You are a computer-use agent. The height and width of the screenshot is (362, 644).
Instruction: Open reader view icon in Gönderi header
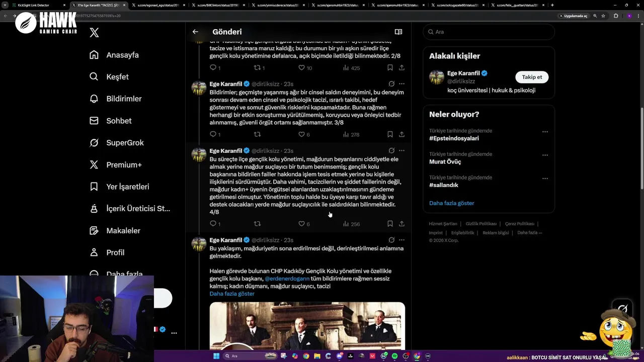point(398,32)
